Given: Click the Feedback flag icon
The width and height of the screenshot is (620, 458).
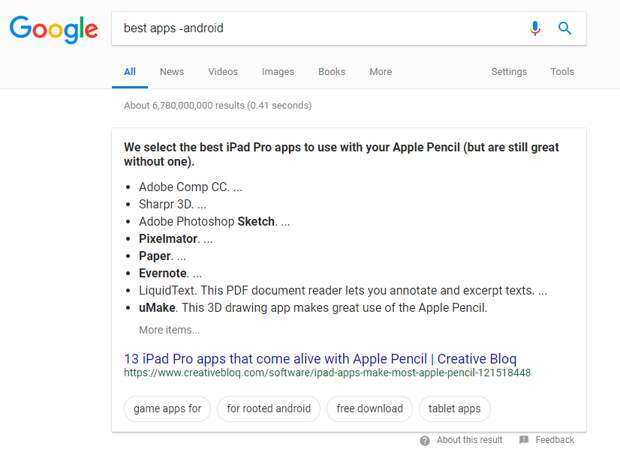Looking at the screenshot, I should point(524,440).
